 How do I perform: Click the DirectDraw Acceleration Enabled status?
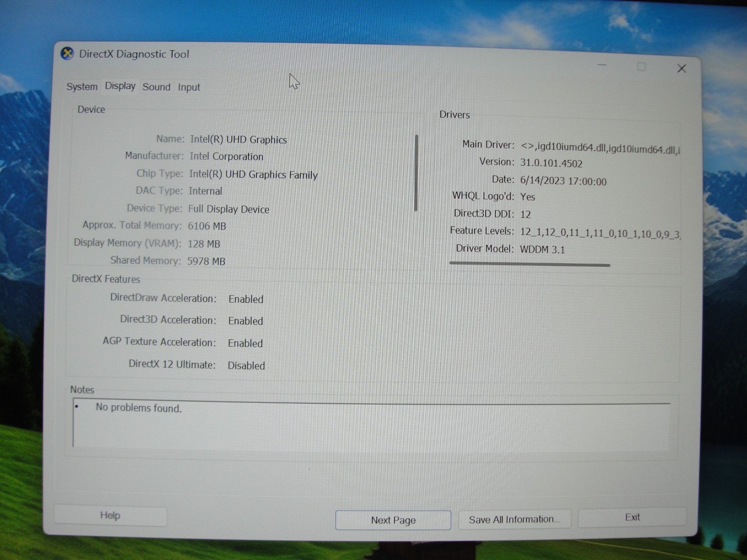tap(246, 299)
